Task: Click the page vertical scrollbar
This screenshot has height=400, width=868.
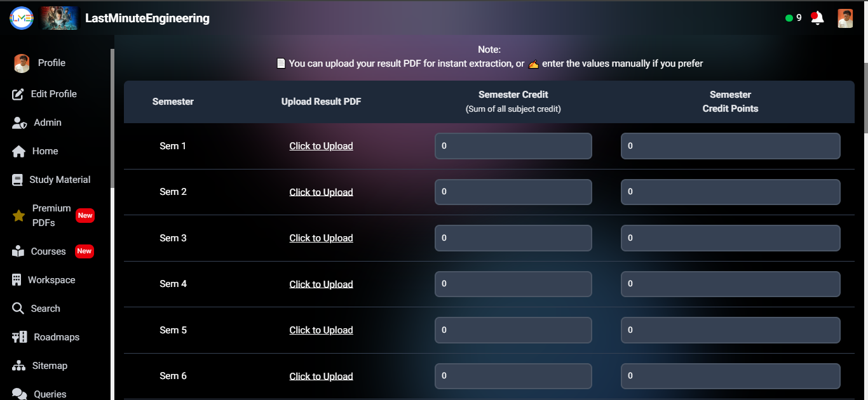Action: (865, 95)
